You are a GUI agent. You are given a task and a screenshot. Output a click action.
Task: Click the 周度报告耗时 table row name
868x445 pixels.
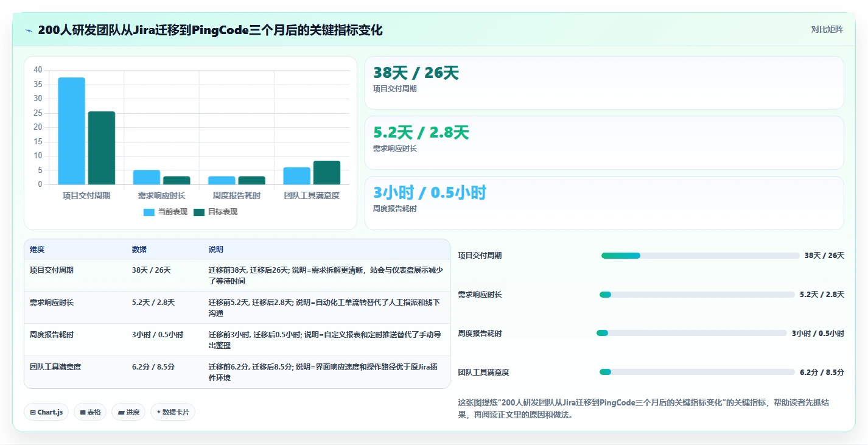52,334
